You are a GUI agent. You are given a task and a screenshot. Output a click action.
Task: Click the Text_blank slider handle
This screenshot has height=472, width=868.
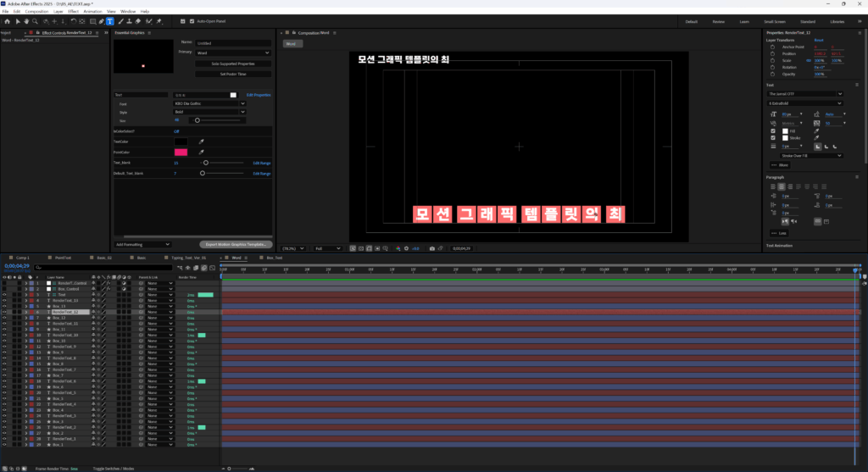(x=206, y=163)
